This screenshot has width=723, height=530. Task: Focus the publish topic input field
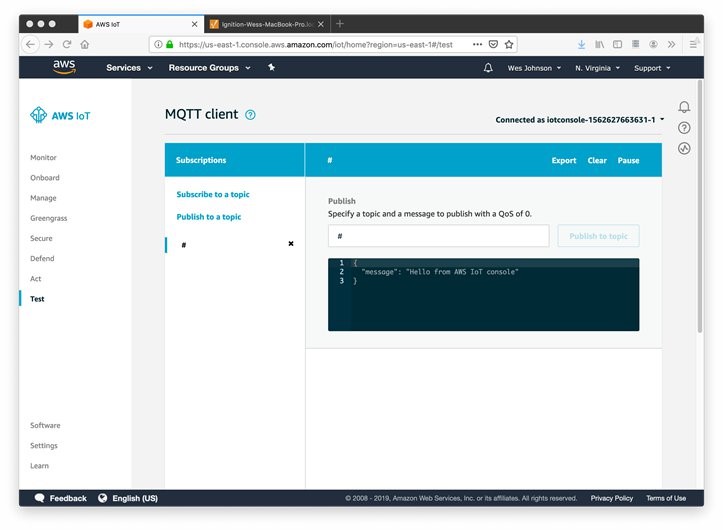tap(439, 236)
